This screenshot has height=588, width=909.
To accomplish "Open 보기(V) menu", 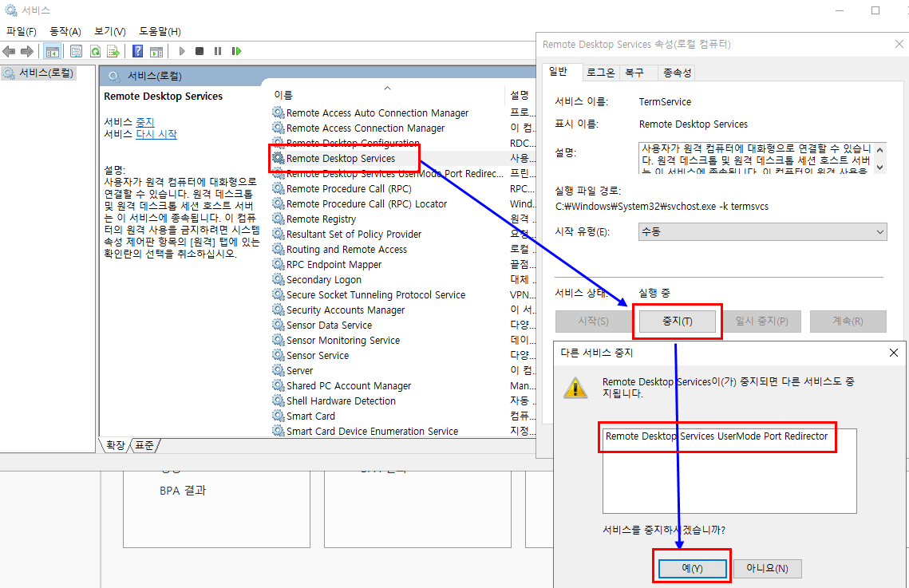I will point(110,31).
